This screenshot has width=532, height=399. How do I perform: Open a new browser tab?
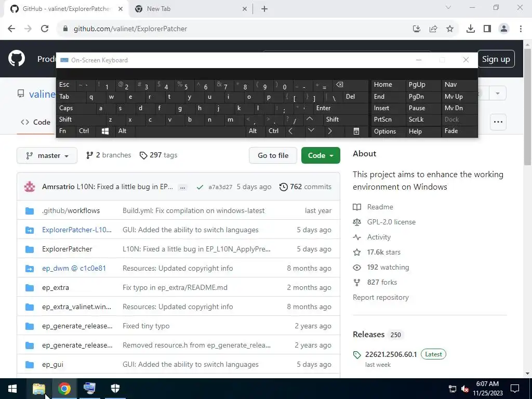point(264,9)
